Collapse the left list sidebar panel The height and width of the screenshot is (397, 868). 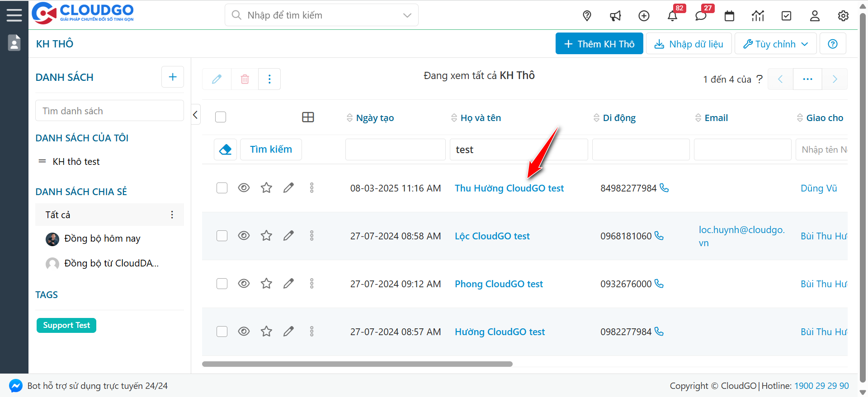click(x=195, y=115)
